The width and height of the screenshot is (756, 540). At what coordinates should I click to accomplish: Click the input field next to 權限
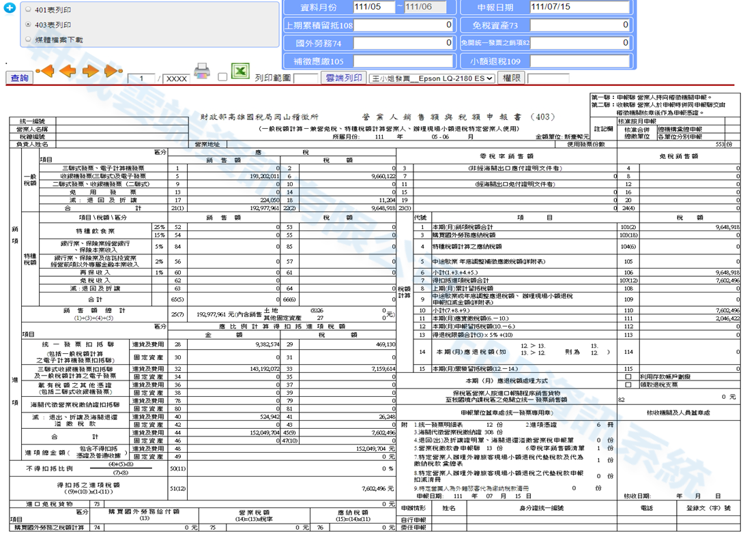tap(548, 78)
